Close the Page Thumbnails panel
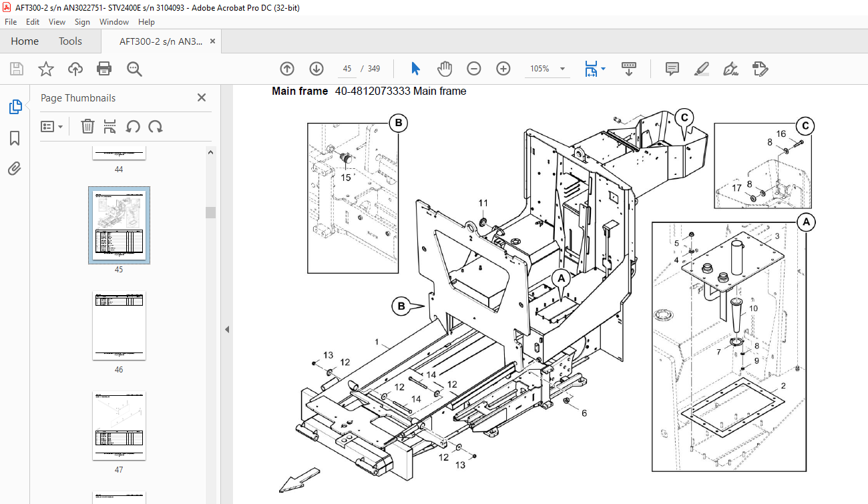The image size is (868, 504). point(202,97)
